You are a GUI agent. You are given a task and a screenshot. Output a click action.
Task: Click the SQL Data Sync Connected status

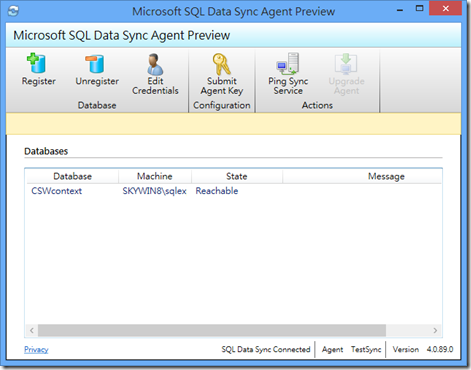click(266, 349)
